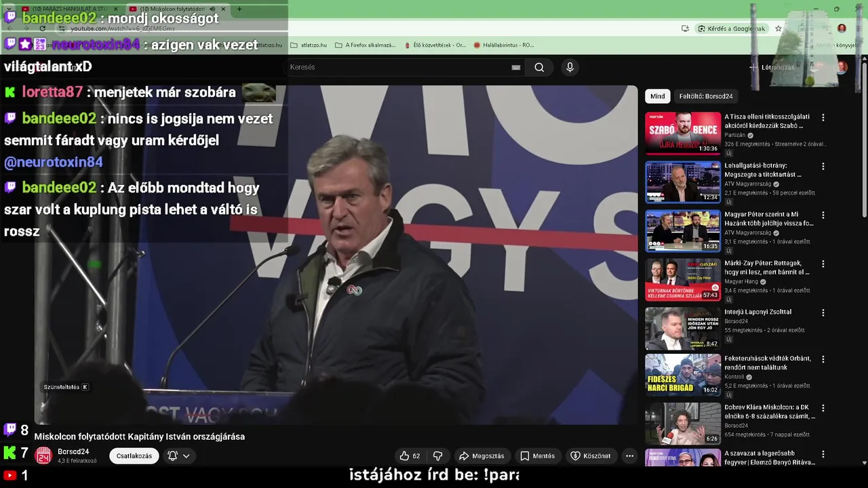Viewport: 868px width, 488px height.
Task: Click the Csatlakozás join button
Action: coord(134,456)
